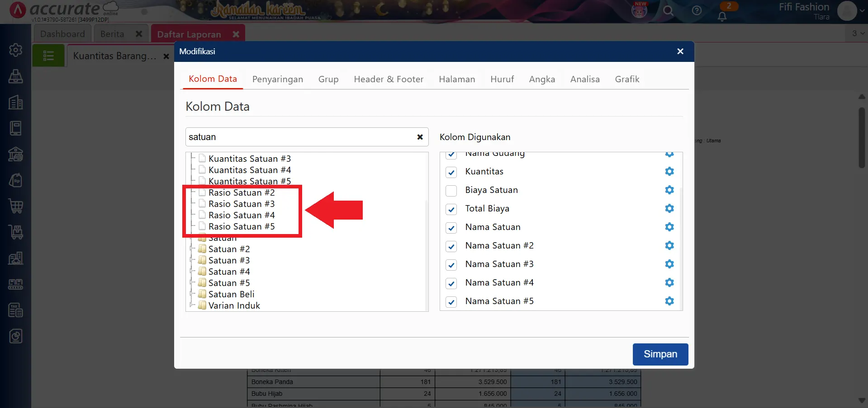
Task: Uncheck the Nama Satuan #2 column
Action: click(451, 246)
